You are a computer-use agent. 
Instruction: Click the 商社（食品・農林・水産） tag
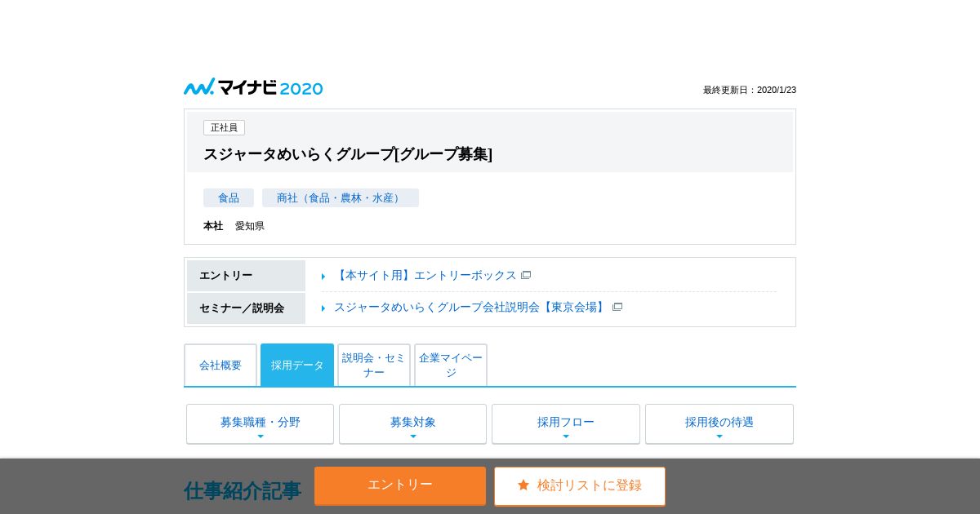(341, 197)
